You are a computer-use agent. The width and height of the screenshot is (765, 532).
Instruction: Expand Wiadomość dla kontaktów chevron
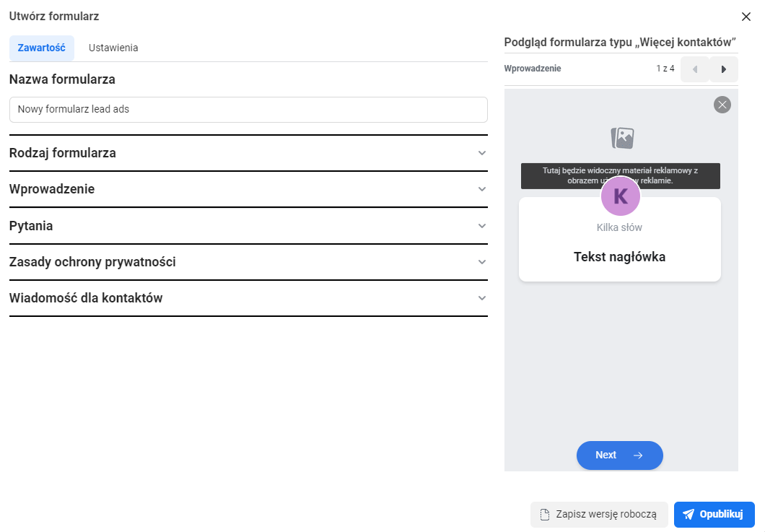pos(482,298)
